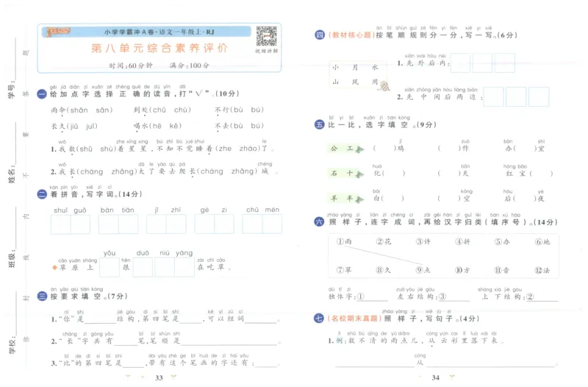This screenshot has width=588, height=387.
Task: Click the writing box under pinyin mén
Action: pos(272,224)
